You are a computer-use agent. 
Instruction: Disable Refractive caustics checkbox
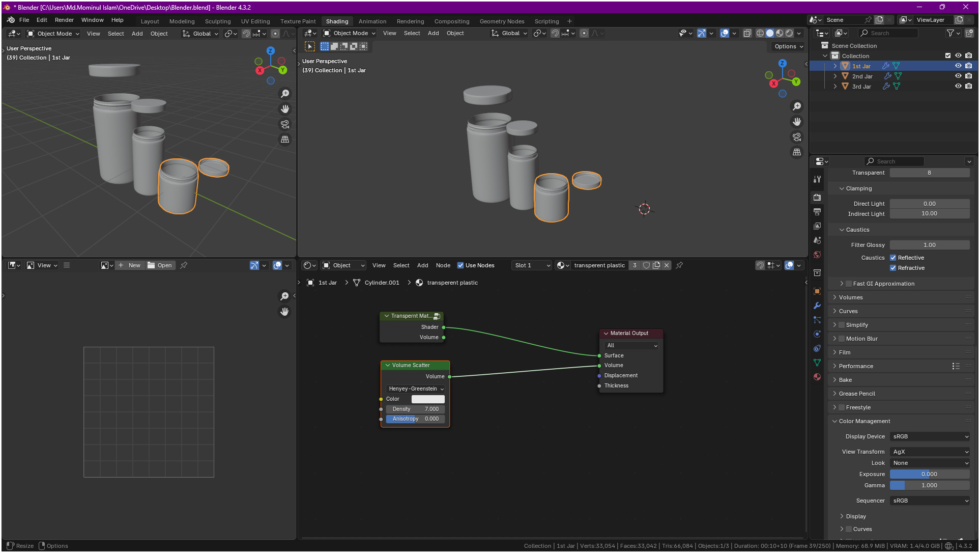pyautogui.click(x=893, y=268)
